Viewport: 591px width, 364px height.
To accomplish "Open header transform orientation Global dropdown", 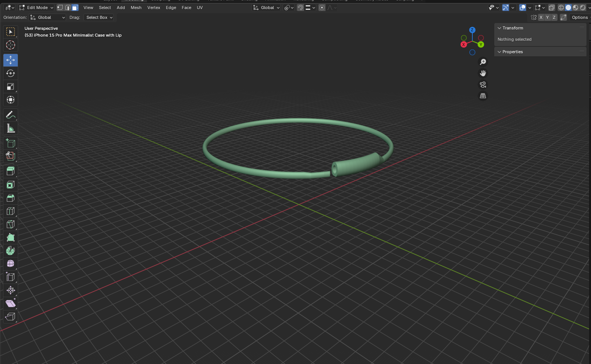I will click(266, 8).
